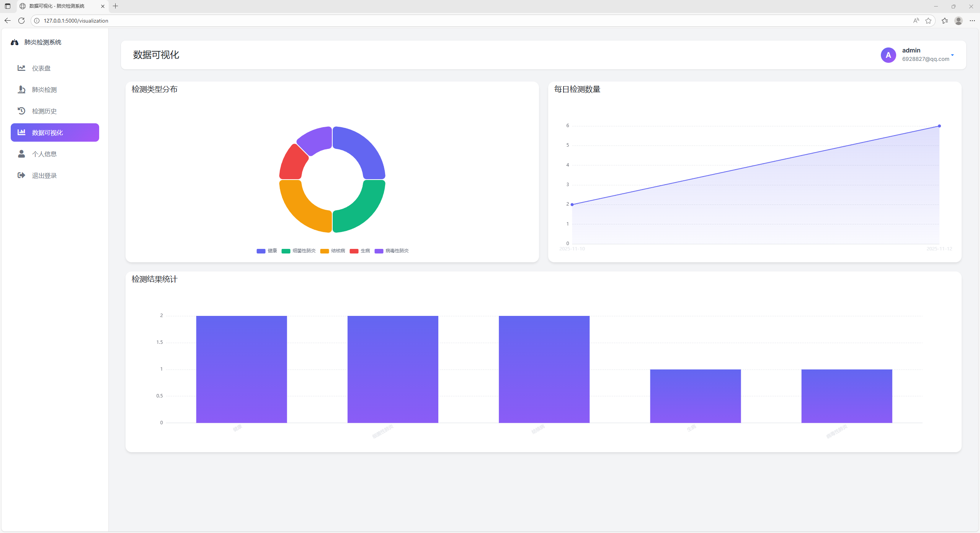
Task: Select 数据可视化 sidebar menu item
Action: (55, 132)
